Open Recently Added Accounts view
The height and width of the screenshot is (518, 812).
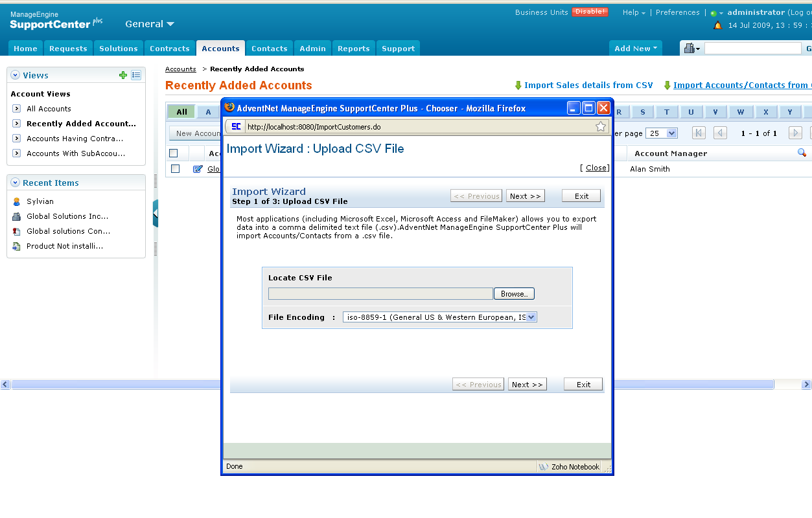pos(81,124)
